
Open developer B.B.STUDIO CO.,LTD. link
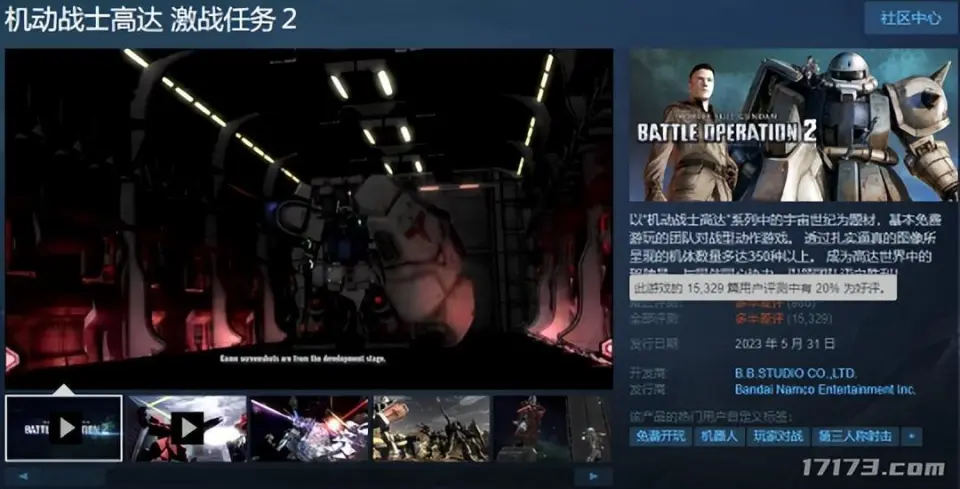[795, 374]
